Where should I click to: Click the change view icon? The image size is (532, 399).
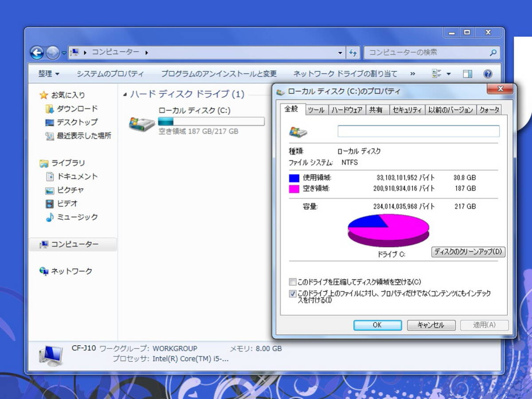(x=436, y=74)
